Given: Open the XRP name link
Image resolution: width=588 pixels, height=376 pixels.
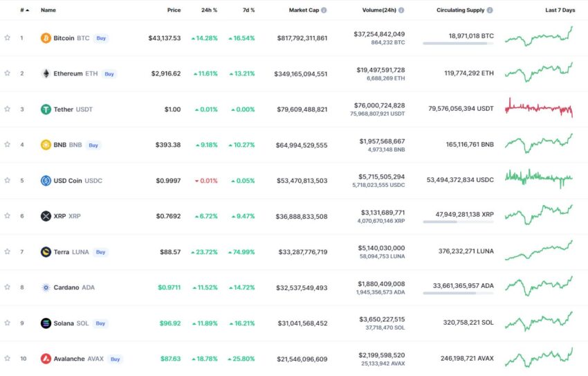Looking at the screenshot, I should coord(59,216).
